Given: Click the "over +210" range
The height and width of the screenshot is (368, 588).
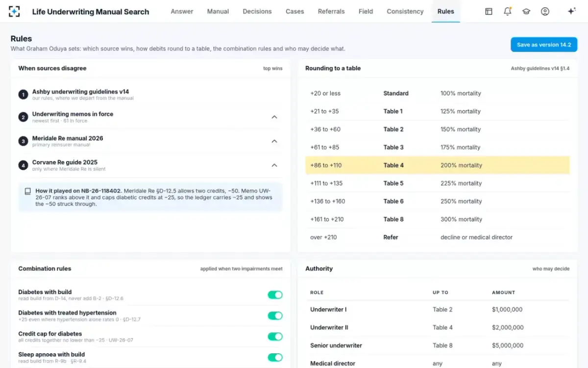Looking at the screenshot, I should pos(323,237).
